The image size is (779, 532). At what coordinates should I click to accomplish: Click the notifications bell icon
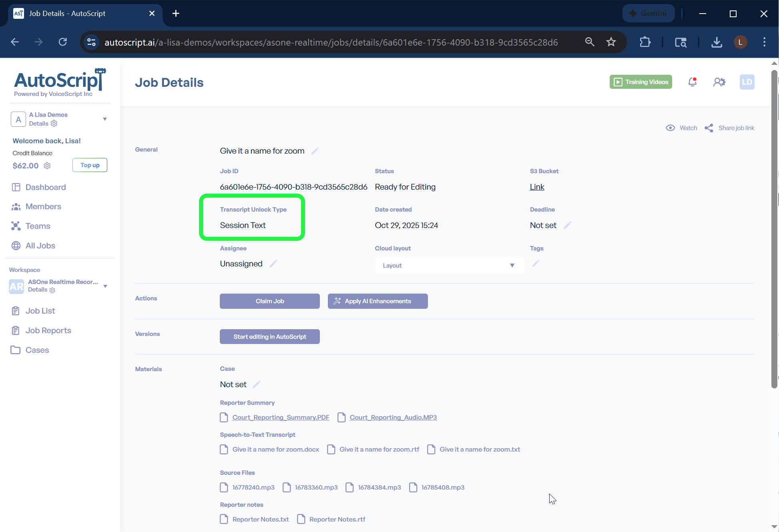pos(692,82)
